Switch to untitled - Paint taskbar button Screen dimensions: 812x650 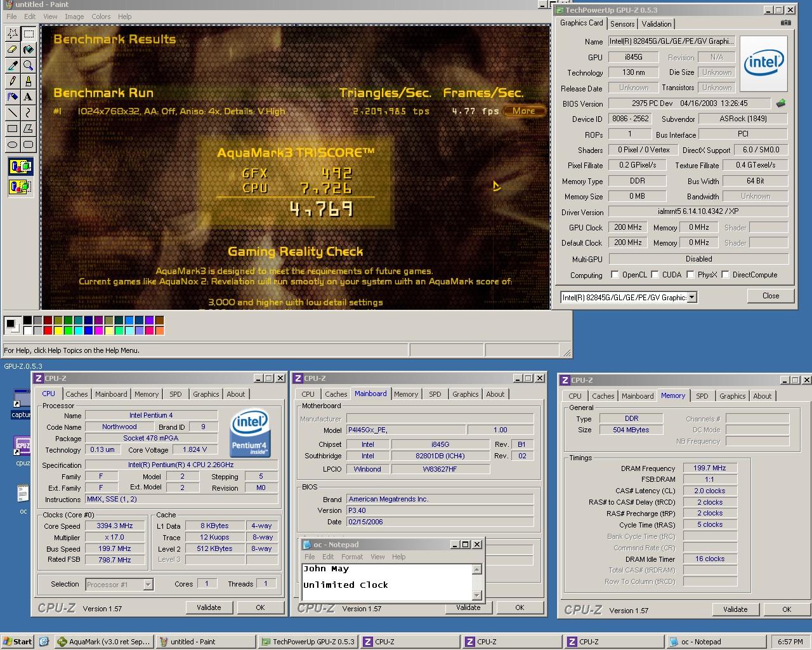coord(206,642)
